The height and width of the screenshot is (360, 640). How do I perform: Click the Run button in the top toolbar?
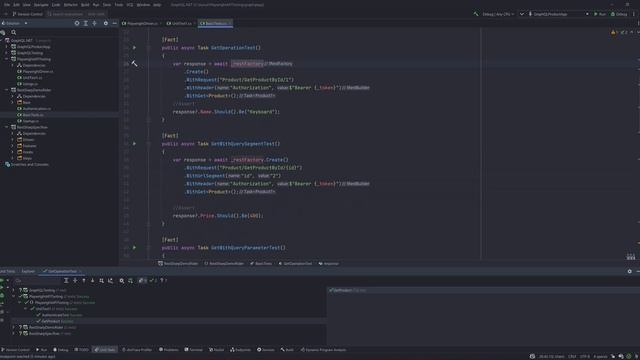[600, 14]
